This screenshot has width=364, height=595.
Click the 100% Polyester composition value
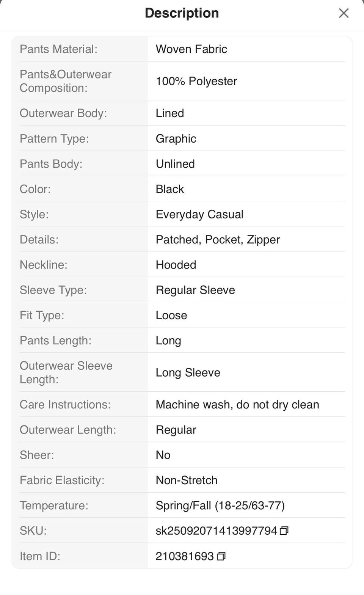(196, 81)
